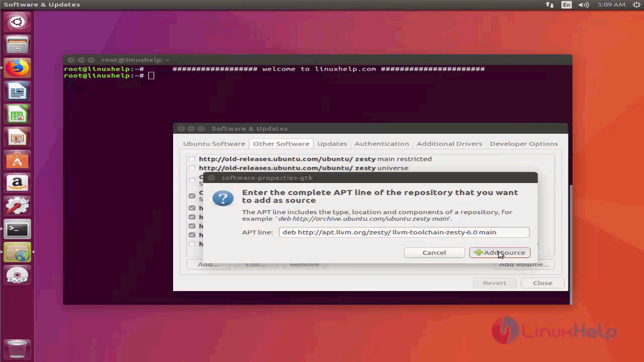Switch to the Terminal from the dock
Image resolution: width=644 pixels, height=362 pixels.
pos(17,230)
